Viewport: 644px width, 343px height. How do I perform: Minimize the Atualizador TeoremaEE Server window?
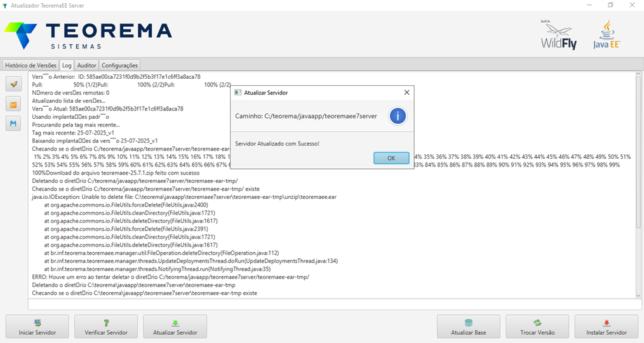pyautogui.click(x=589, y=5)
